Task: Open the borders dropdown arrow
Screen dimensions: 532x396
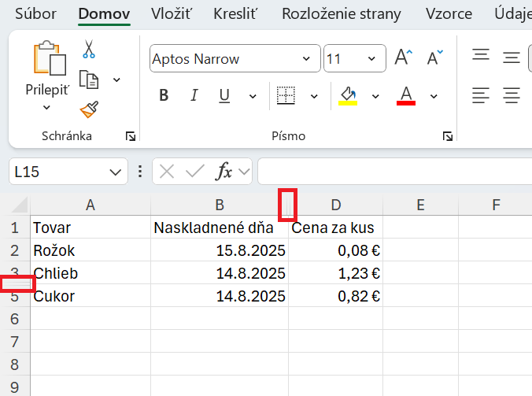Action: pyautogui.click(x=314, y=96)
